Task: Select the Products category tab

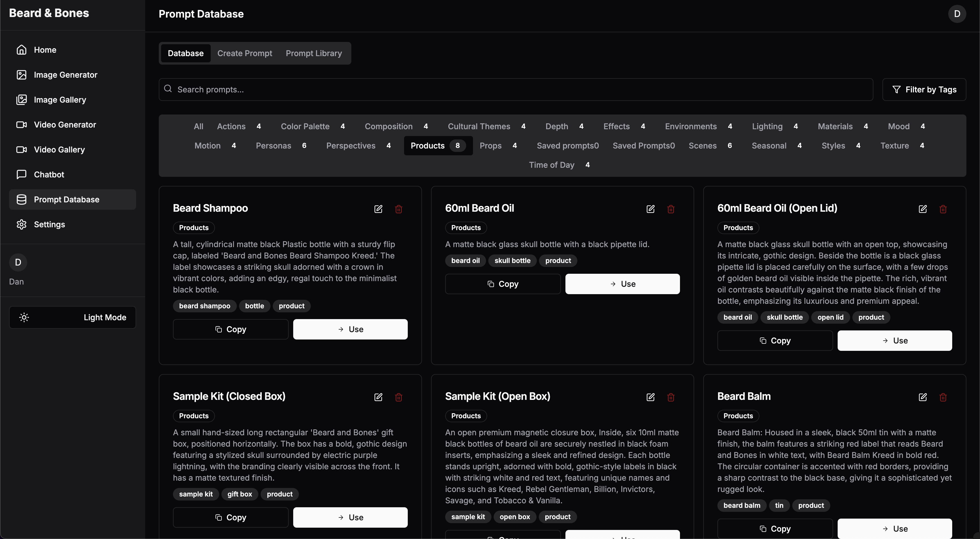Action: [x=438, y=146]
